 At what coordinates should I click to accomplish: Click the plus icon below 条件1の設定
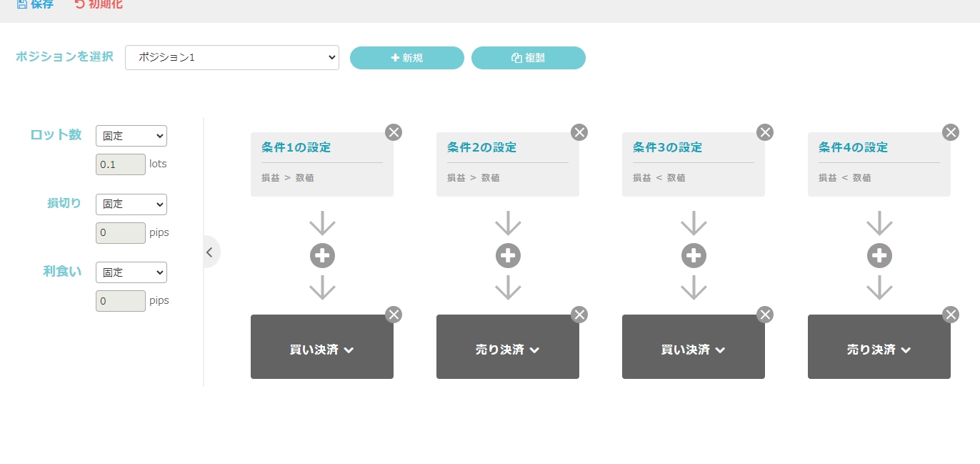(322, 255)
